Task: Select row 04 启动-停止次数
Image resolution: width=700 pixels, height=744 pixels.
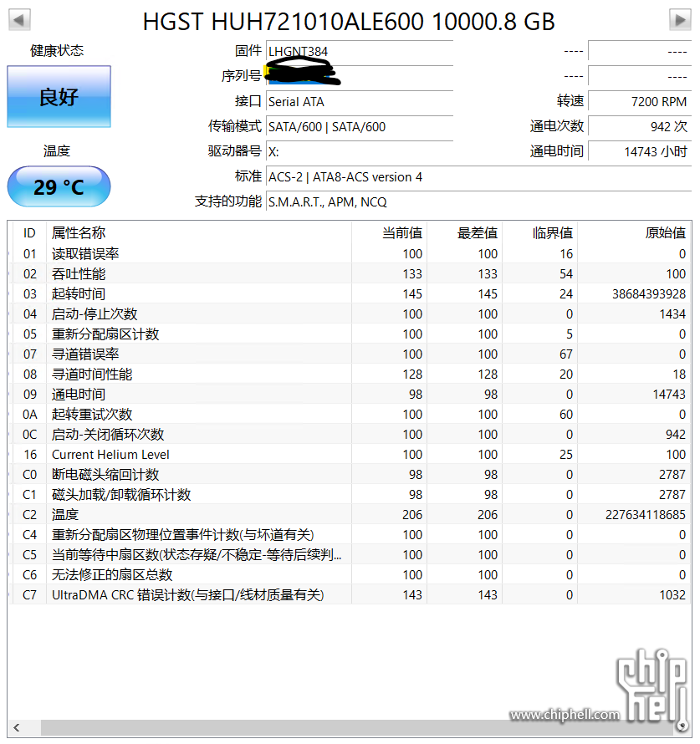Action: coord(350,314)
